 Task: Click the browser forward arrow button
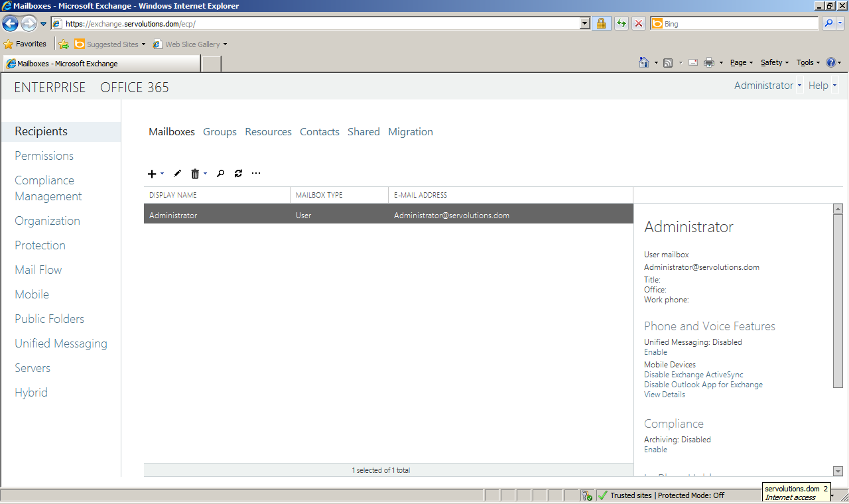coord(29,24)
